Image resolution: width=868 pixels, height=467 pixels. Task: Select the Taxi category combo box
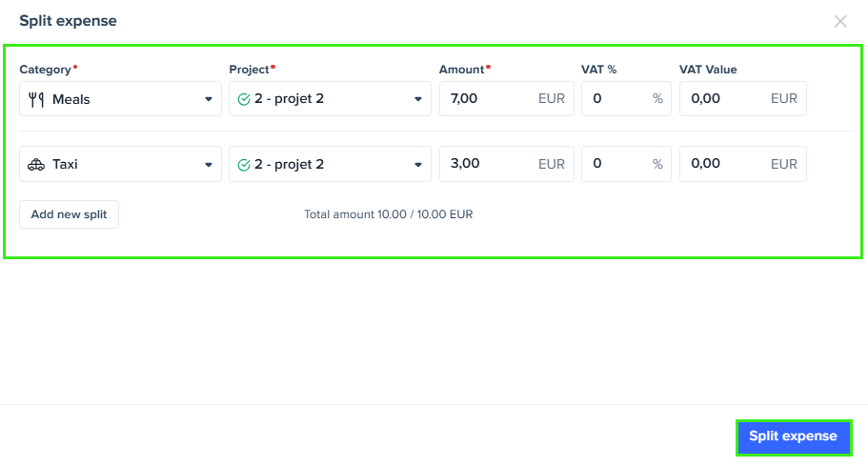120,164
